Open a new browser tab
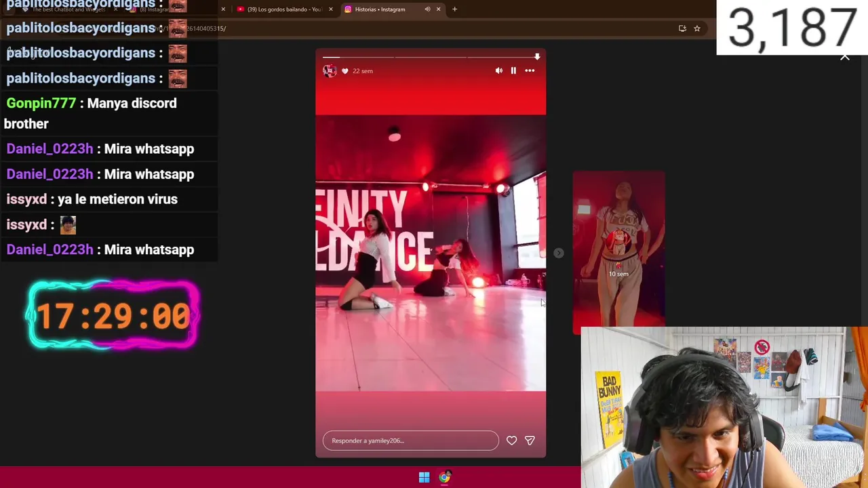868x488 pixels. (x=454, y=9)
